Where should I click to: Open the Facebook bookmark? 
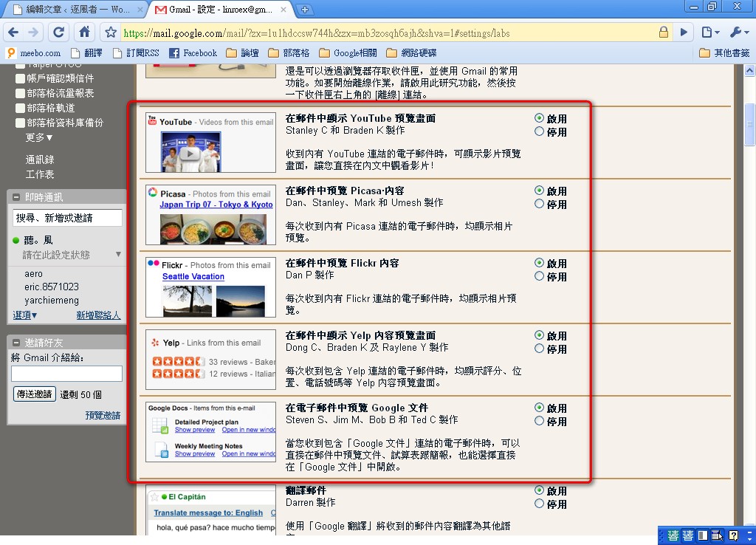[x=193, y=53]
